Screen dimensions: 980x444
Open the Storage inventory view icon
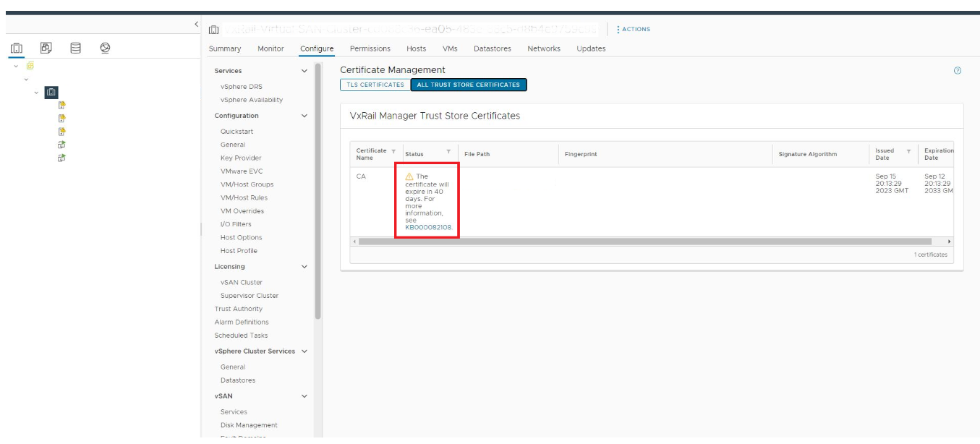pyautogui.click(x=75, y=48)
